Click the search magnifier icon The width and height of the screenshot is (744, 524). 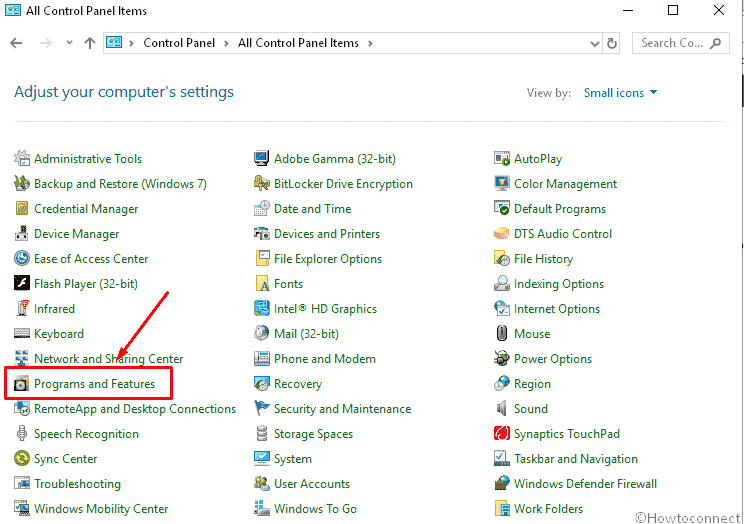716,43
